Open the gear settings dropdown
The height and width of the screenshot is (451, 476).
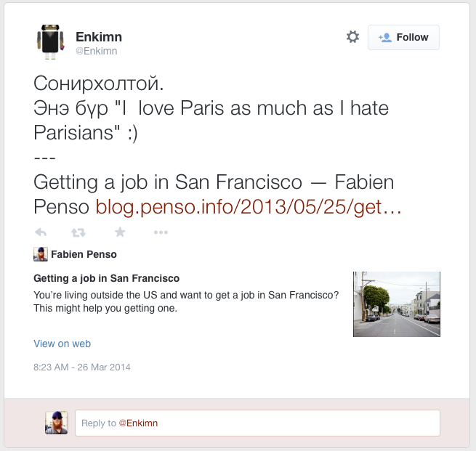(352, 37)
